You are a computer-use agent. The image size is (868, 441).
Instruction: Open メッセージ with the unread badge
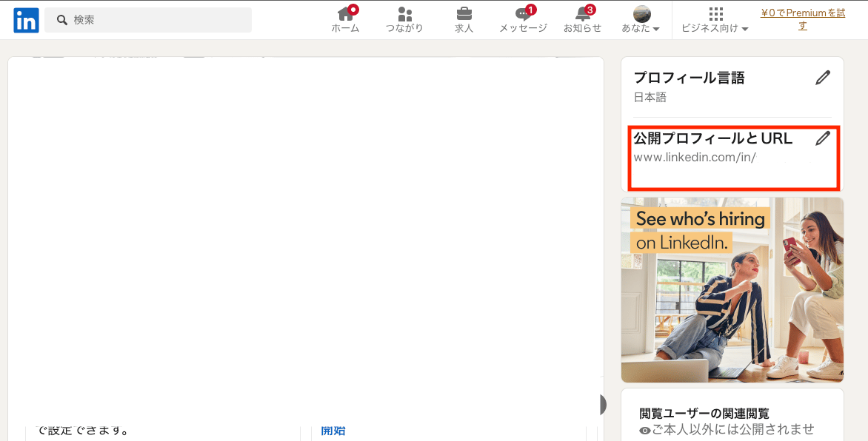[522, 19]
